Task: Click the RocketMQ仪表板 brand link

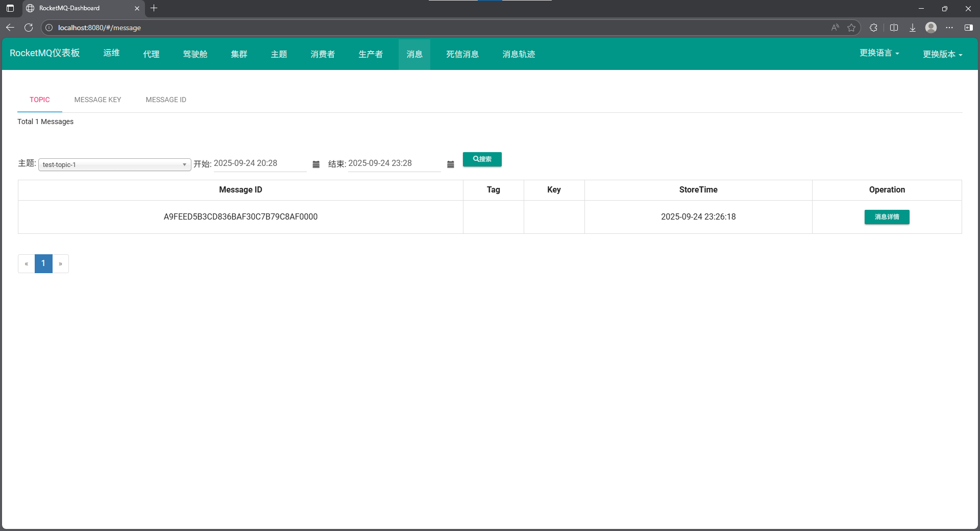Action: 45,53
